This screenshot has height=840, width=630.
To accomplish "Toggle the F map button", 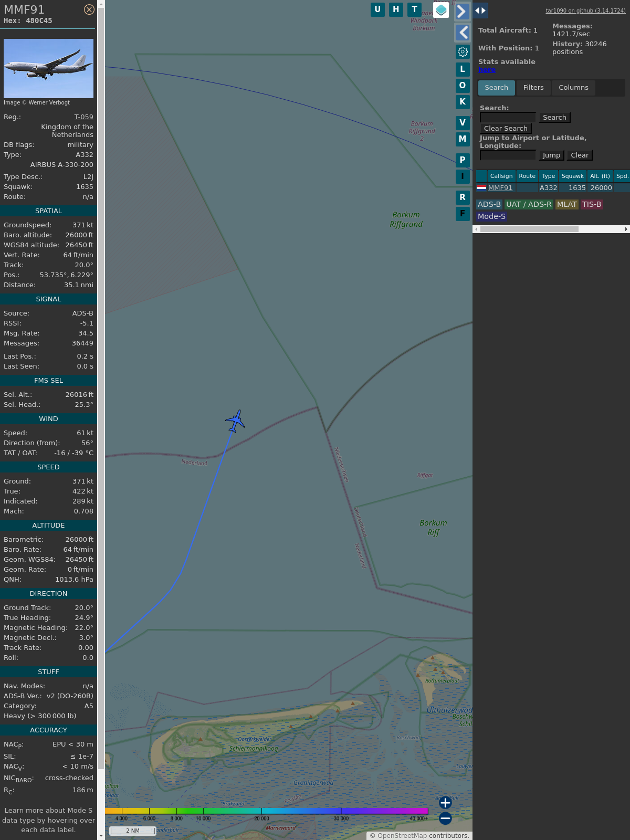I will pyautogui.click(x=463, y=214).
